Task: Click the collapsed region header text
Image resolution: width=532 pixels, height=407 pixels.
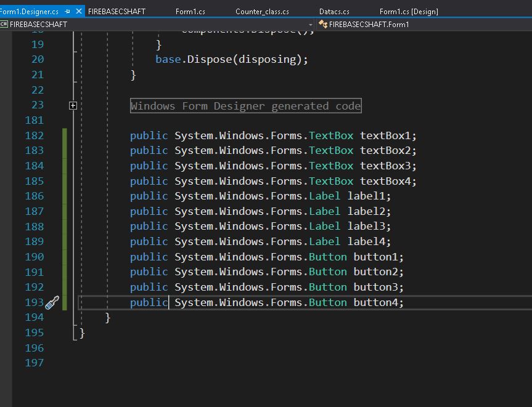Action: (x=245, y=105)
